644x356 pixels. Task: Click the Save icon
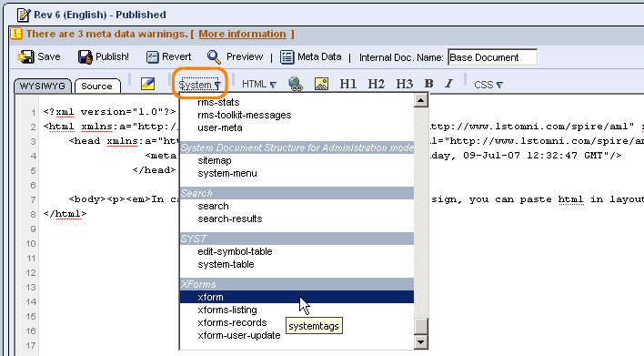(x=25, y=56)
